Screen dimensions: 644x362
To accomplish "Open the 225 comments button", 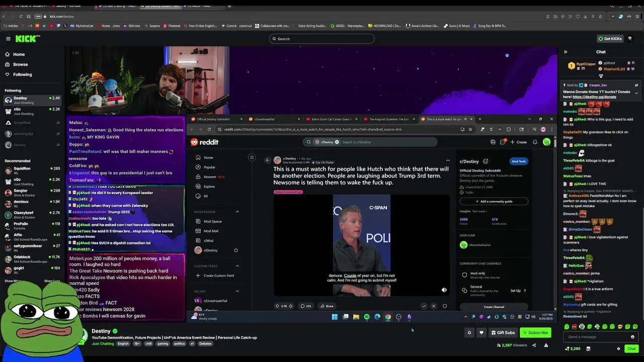I will tap(305, 306).
